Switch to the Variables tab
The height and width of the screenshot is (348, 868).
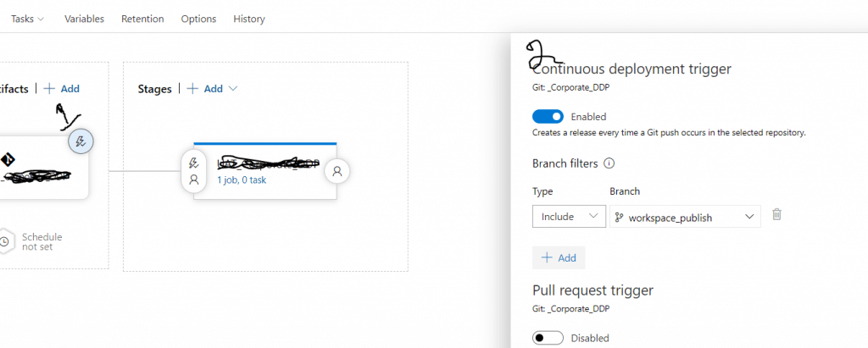85,19
